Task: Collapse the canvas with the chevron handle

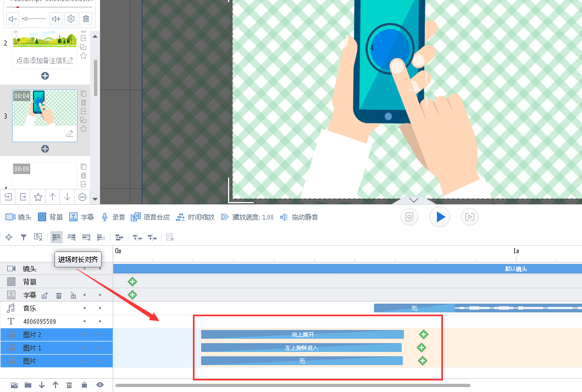Action: coord(414,200)
